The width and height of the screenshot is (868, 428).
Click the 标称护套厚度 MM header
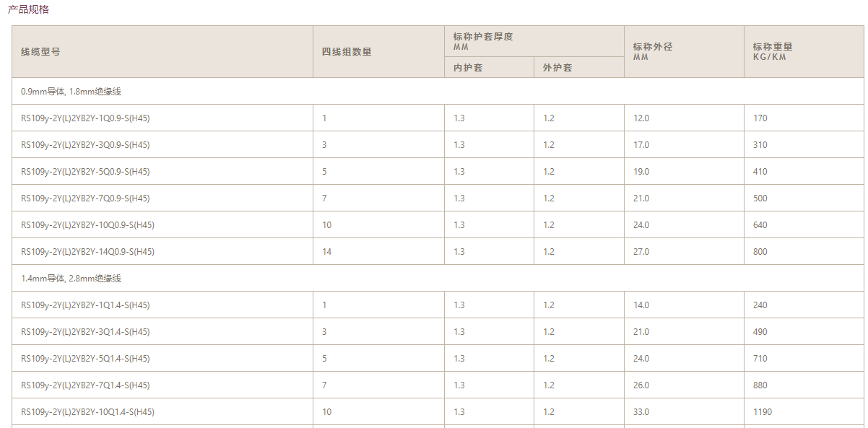click(x=482, y=41)
